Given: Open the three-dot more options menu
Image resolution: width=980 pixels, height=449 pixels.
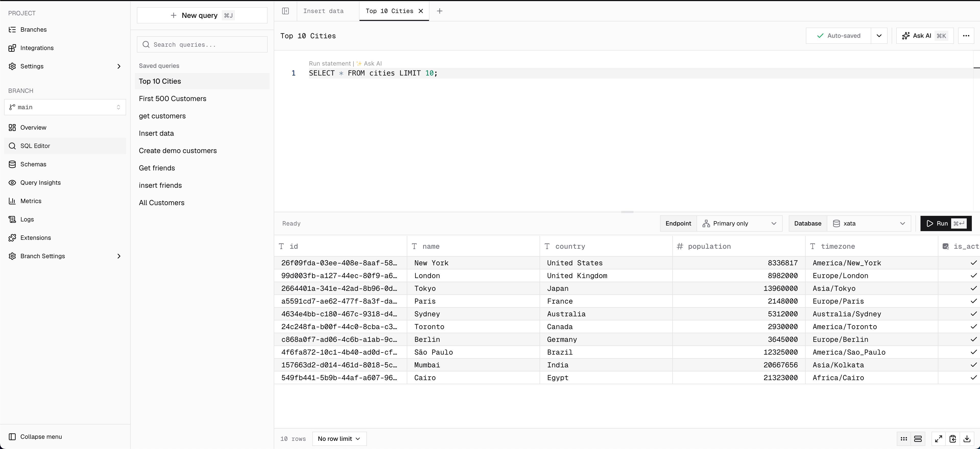Looking at the screenshot, I should click(x=966, y=36).
